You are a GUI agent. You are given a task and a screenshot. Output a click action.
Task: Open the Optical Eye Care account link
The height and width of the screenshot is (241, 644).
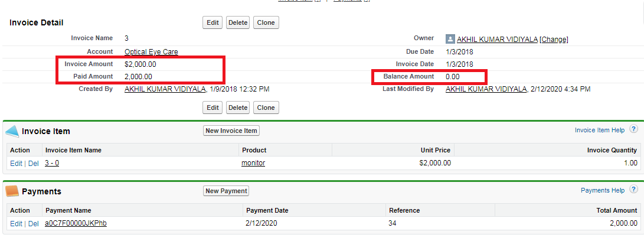point(151,52)
